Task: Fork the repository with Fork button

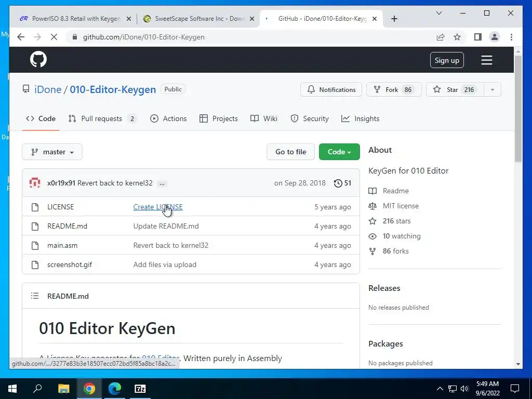Action: (x=394, y=89)
